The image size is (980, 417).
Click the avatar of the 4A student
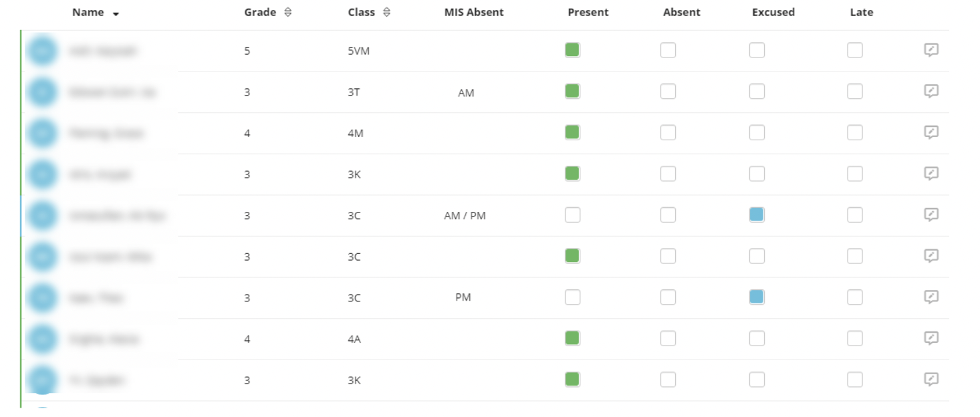[x=42, y=339]
